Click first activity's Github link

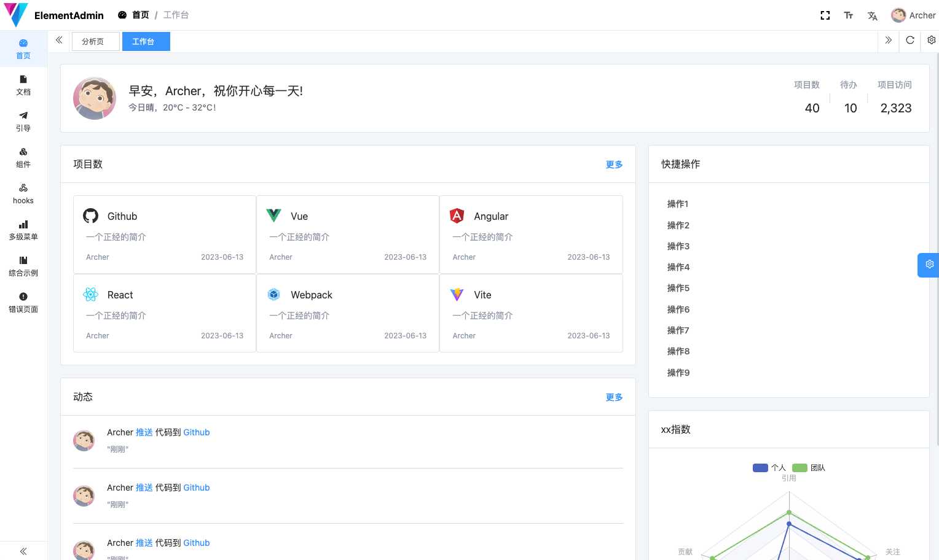pyautogui.click(x=197, y=432)
